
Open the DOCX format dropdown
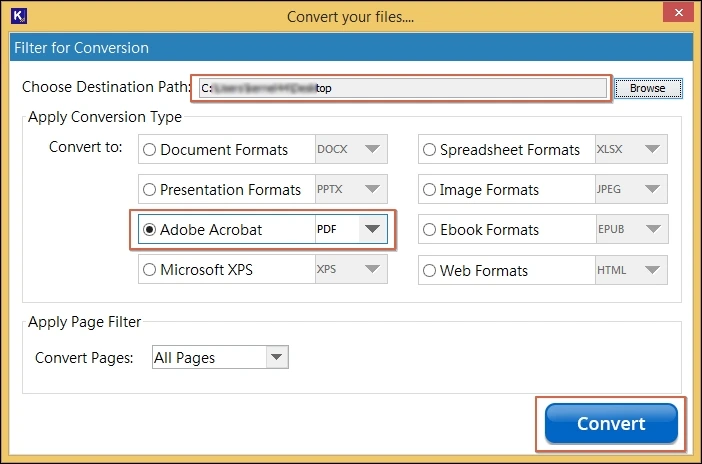pyautogui.click(x=351, y=149)
